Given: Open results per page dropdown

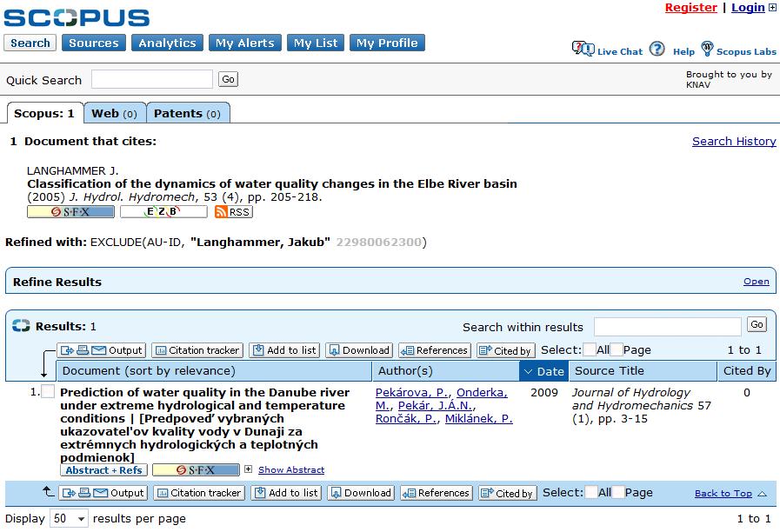Looking at the screenshot, I should (70, 519).
